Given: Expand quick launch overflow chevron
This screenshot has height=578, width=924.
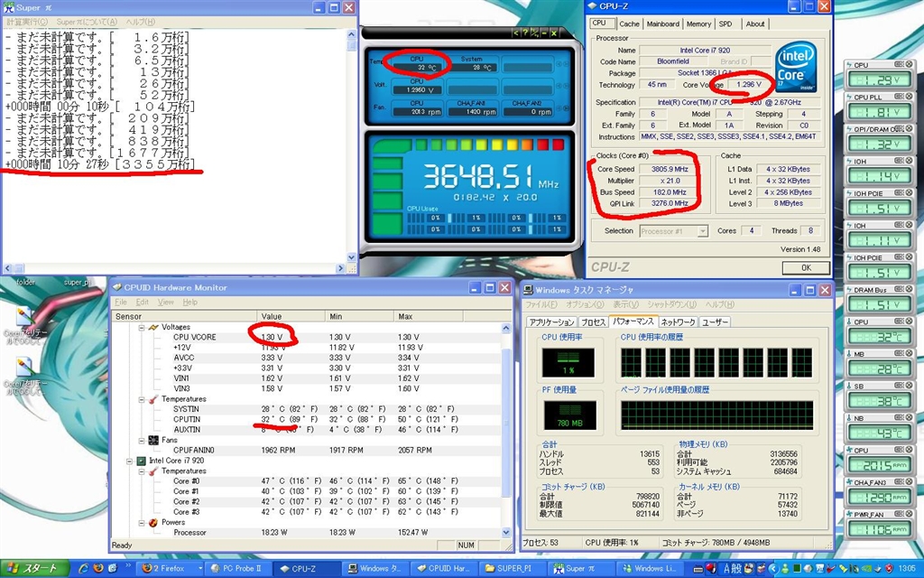Looking at the screenshot, I should 127,566.
